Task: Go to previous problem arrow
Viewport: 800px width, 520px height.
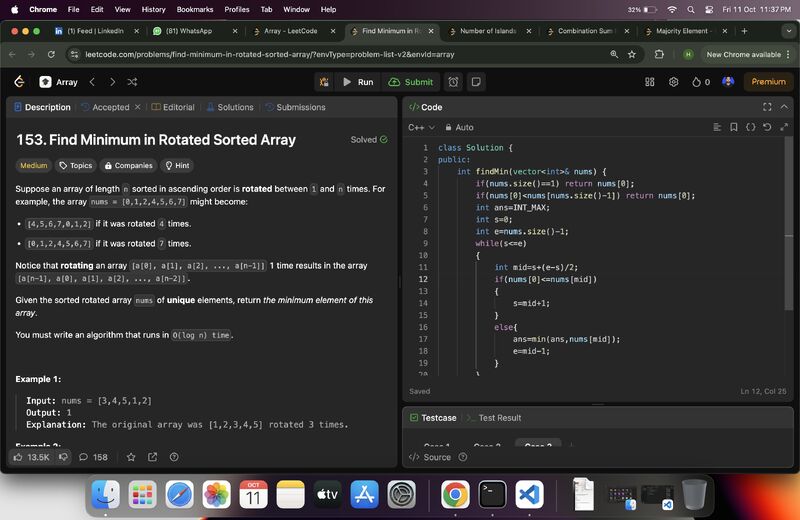Action: coord(92,82)
